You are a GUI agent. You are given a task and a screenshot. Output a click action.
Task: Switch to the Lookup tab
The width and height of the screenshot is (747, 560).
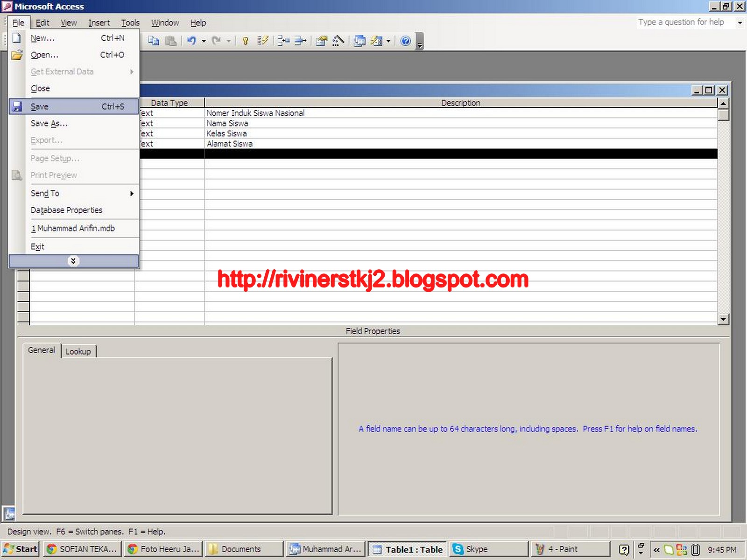(78, 351)
